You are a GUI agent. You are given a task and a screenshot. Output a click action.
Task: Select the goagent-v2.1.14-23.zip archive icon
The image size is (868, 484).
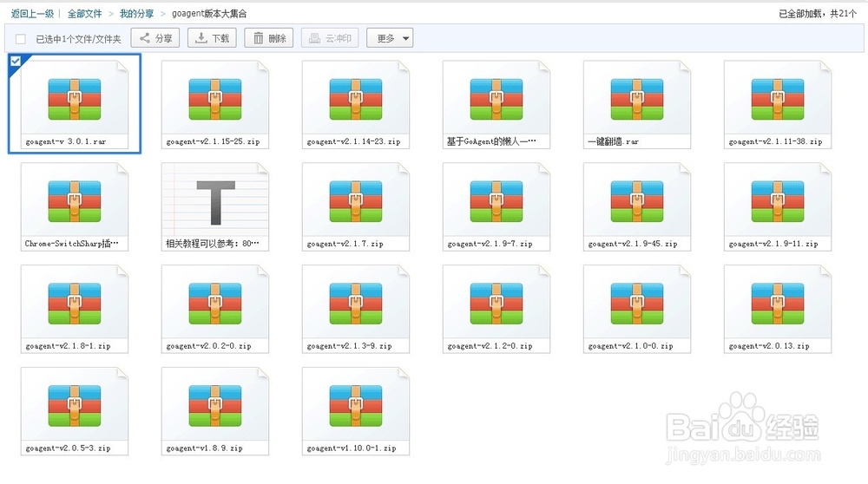pyautogui.click(x=355, y=100)
